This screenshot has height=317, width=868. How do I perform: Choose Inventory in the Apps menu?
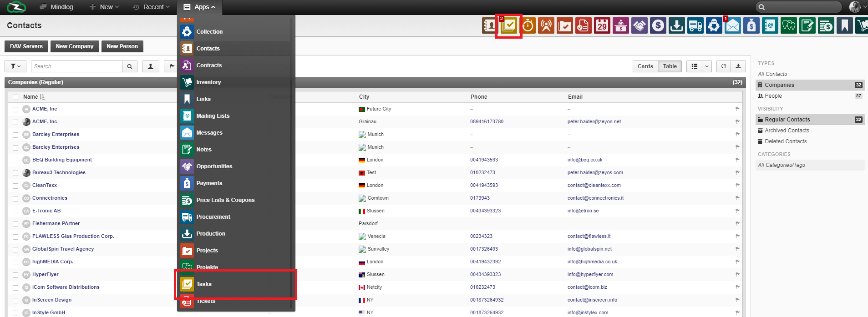coord(208,82)
